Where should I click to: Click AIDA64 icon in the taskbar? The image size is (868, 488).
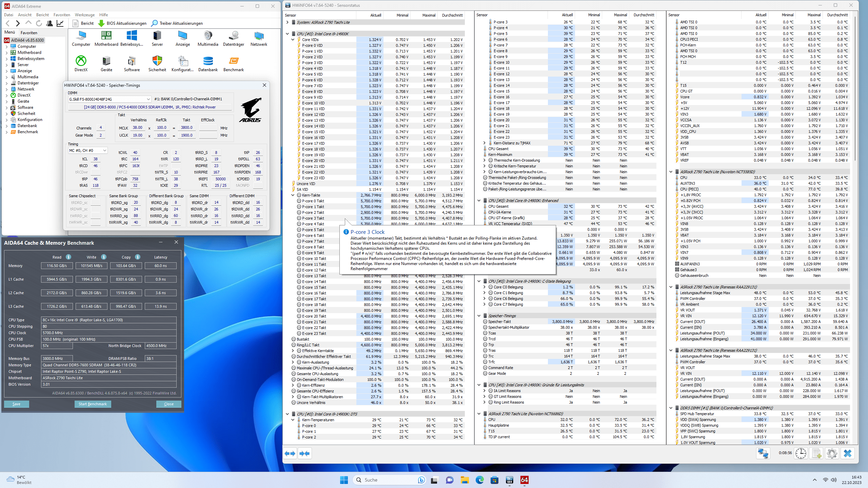pyautogui.click(x=524, y=480)
